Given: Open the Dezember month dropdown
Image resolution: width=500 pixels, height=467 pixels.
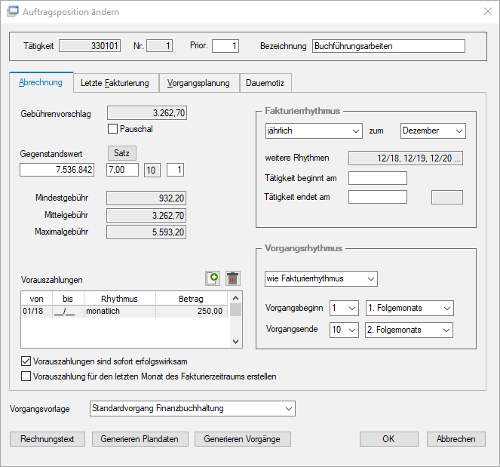Looking at the screenshot, I should coord(433,131).
